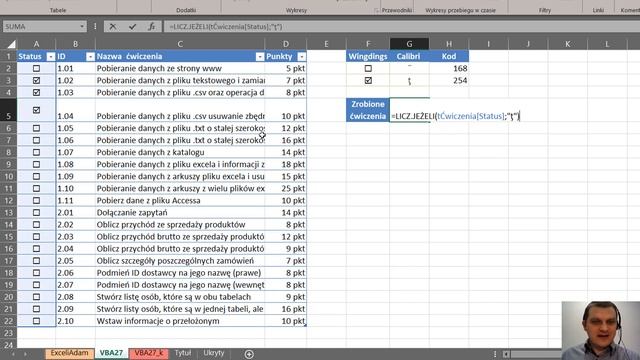
Task: Select row 5 header
Action: tap(8, 110)
